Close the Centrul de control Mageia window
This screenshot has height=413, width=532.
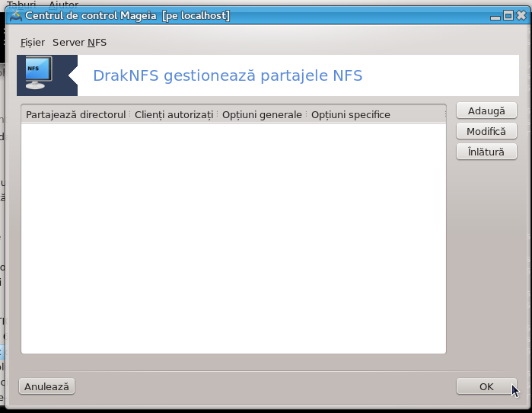click(521, 16)
